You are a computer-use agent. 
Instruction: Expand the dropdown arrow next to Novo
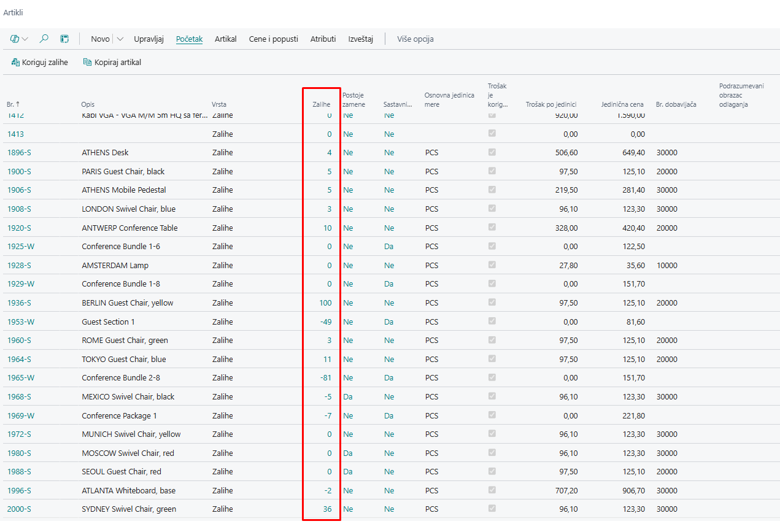pyautogui.click(x=120, y=39)
